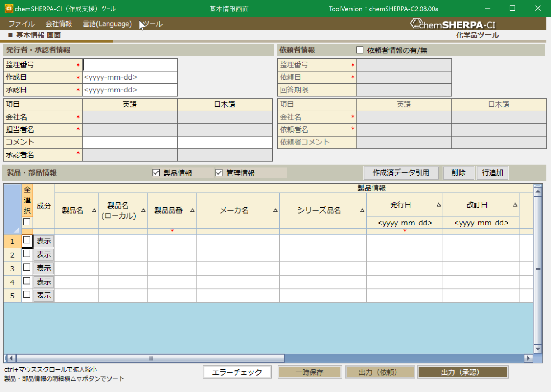Sort the 製品名 column using its triangle icon
551x392 pixels.
[x=94, y=211]
